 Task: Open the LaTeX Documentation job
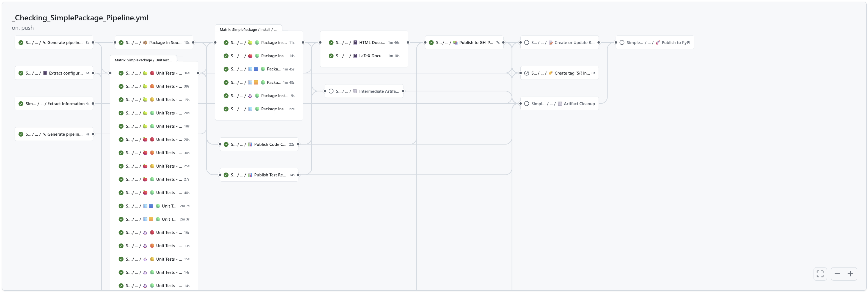[x=372, y=56]
